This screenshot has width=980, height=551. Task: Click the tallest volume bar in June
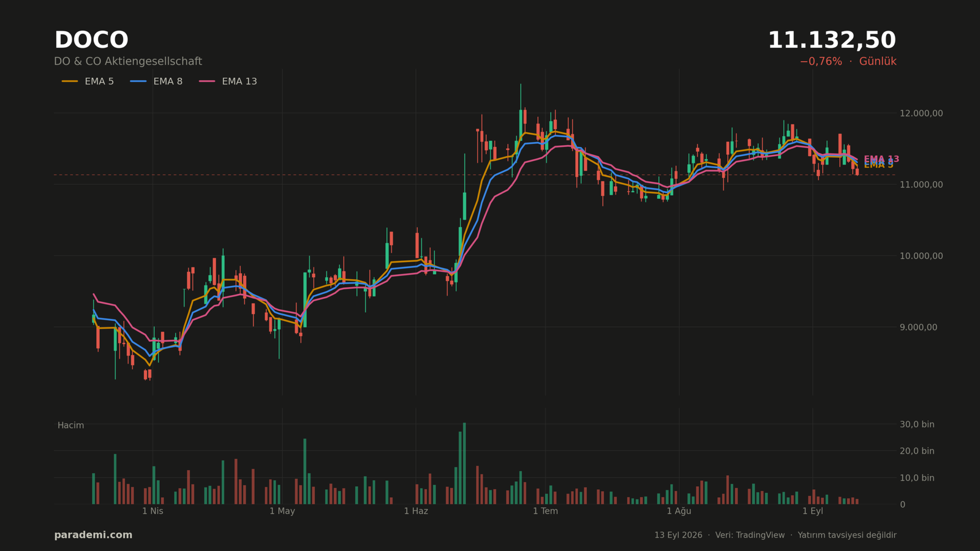[464, 463]
